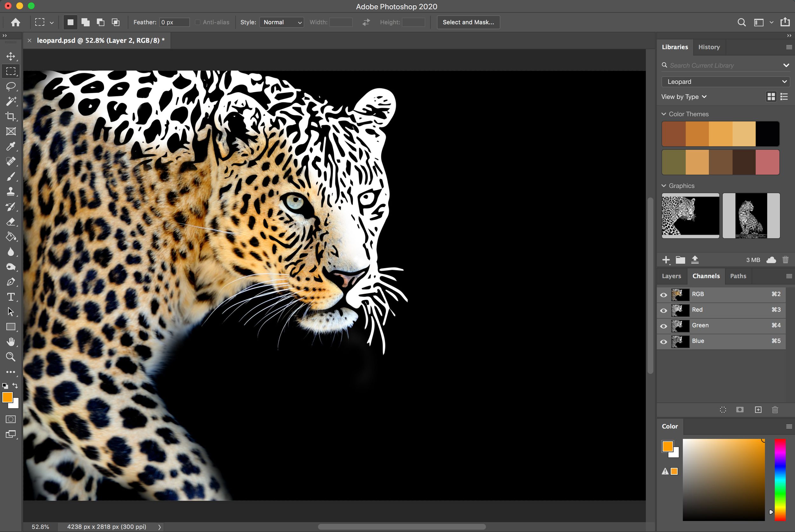Select the Move tool
795x532 pixels.
[11, 56]
